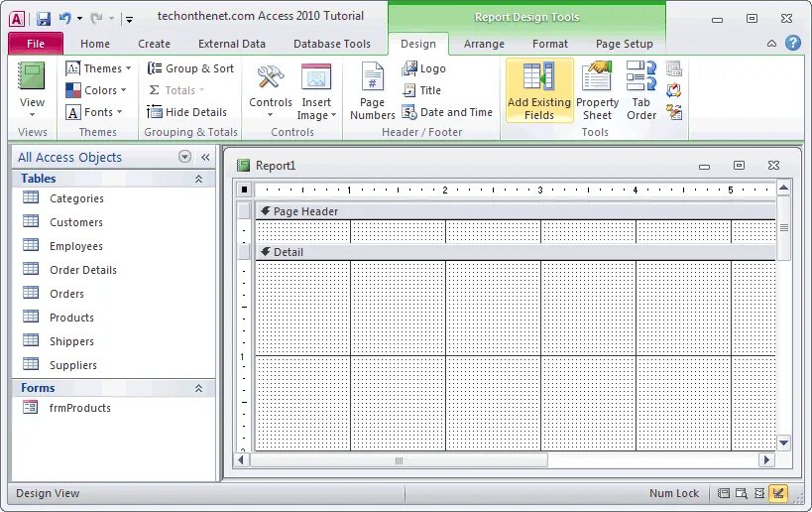Screen dimensions: 812x512
Task: Click the horizontal scrollbar thumb
Action: 399,460
